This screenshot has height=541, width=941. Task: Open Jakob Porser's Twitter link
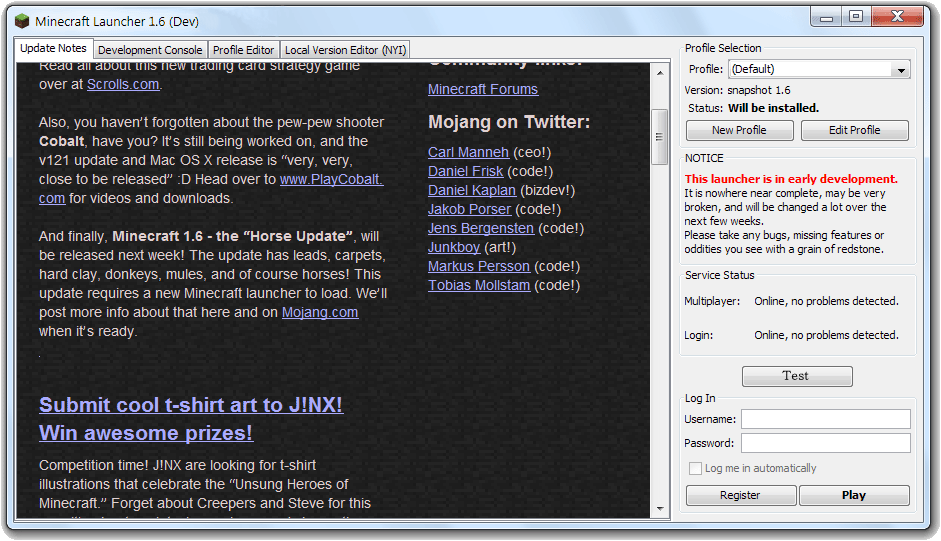coord(469,210)
